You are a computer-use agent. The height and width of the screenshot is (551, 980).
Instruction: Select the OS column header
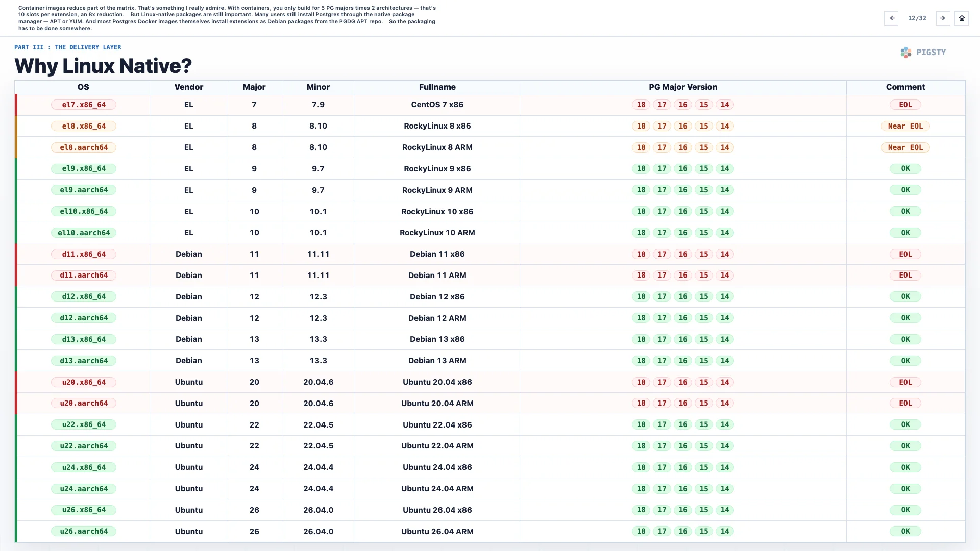(x=83, y=87)
